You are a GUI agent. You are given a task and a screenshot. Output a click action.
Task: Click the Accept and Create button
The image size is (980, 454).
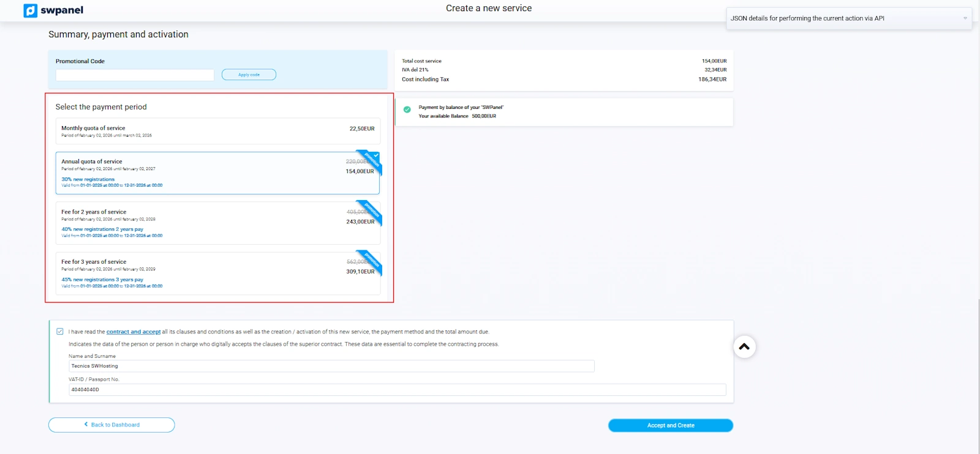(670, 425)
